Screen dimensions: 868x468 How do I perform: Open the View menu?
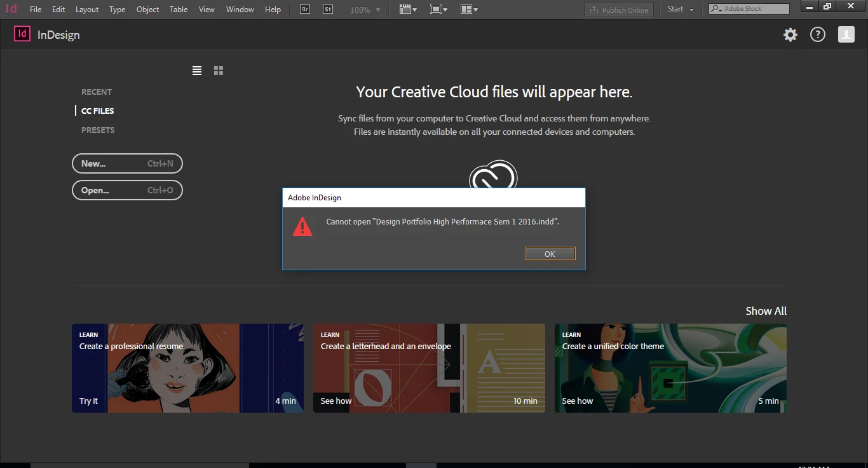[x=207, y=10]
